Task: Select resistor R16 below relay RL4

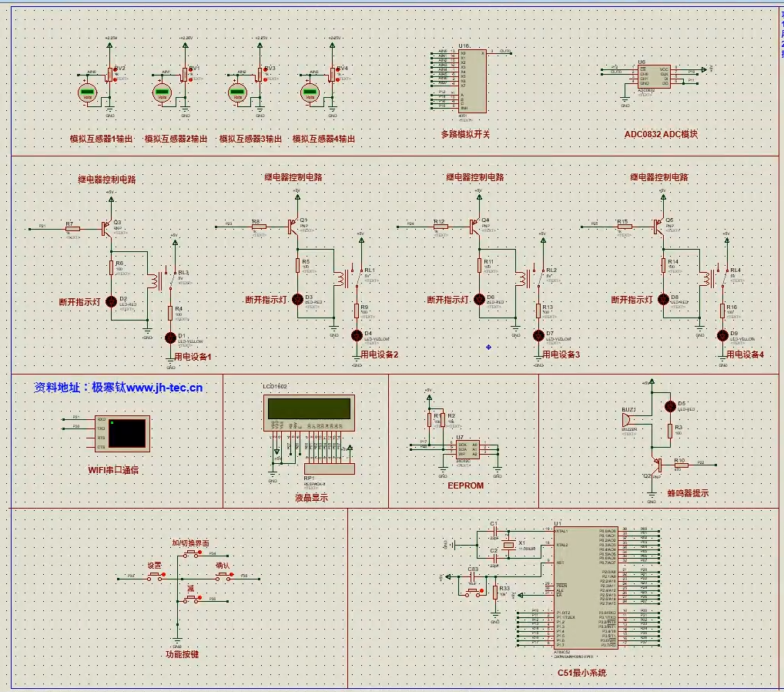Action: coord(722,311)
